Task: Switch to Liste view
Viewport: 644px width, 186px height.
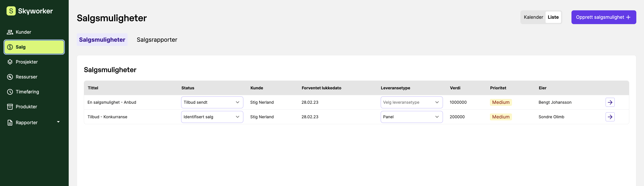Action: (553, 17)
